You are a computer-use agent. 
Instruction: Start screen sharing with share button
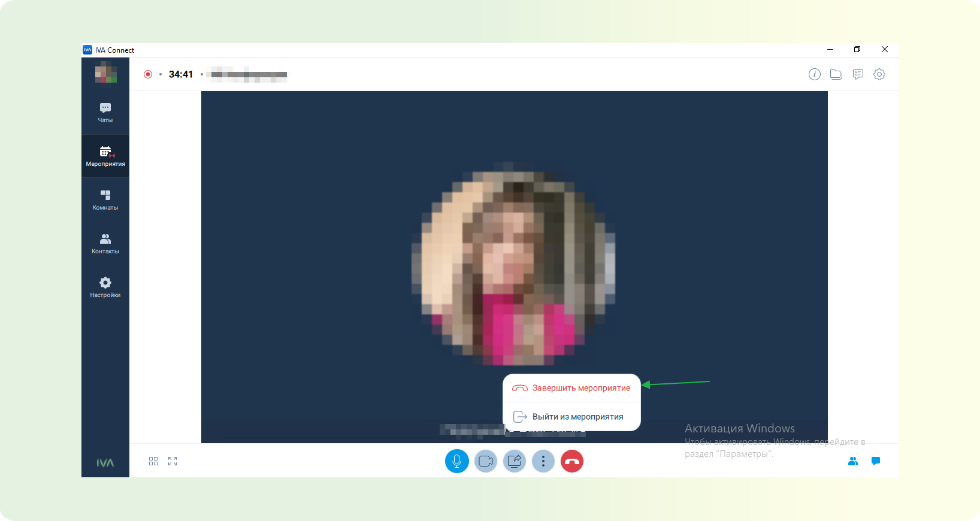tap(515, 461)
